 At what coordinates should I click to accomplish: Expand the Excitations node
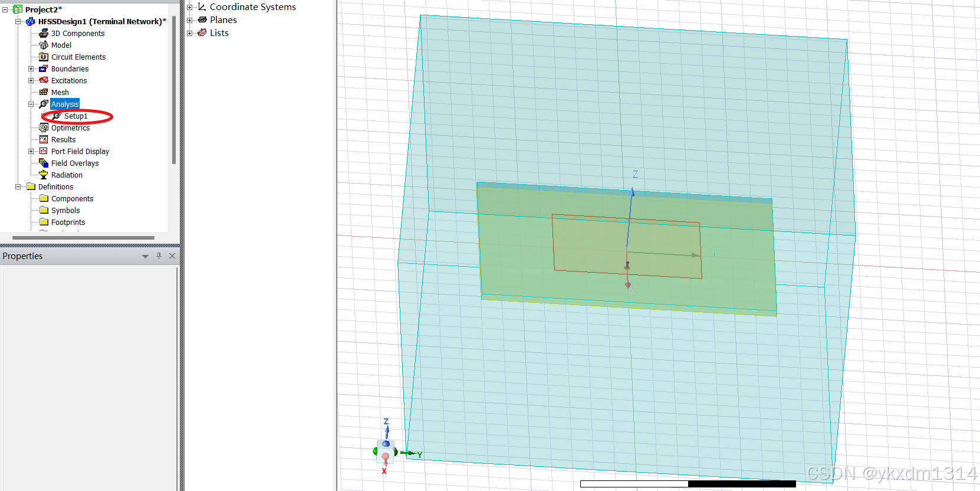click(31, 80)
